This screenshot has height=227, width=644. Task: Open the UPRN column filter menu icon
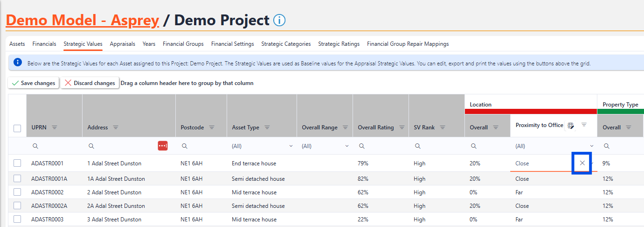(x=55, y=128)
